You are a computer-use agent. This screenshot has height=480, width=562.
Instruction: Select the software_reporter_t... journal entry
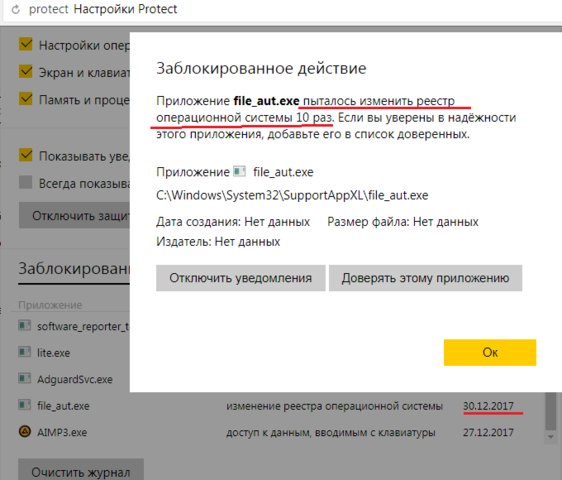(x=83, y=327)
